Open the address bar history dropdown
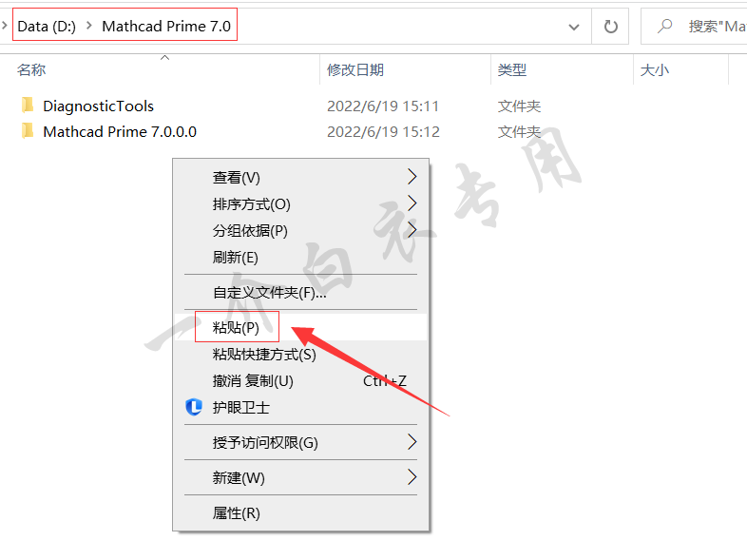 [574, 28]
